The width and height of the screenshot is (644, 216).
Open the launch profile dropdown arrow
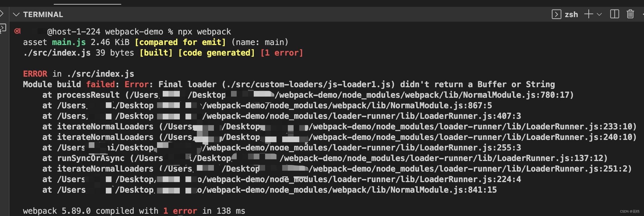599,14
